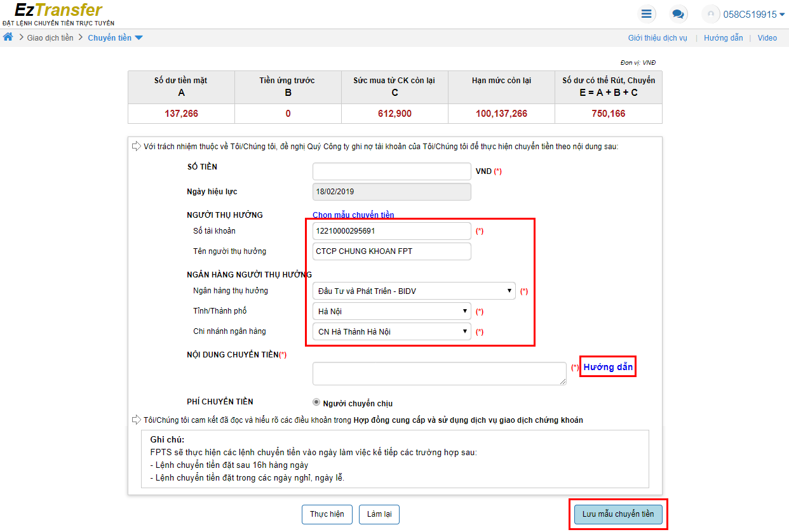
Task: Click Chọn mẫu chuyển tiền link
Action: pyautogui.click(x=353, y=215)
